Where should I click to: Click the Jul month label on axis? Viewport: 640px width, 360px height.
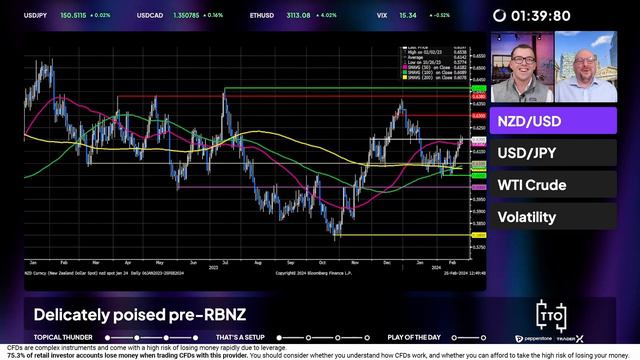click(x=225, y=263)
